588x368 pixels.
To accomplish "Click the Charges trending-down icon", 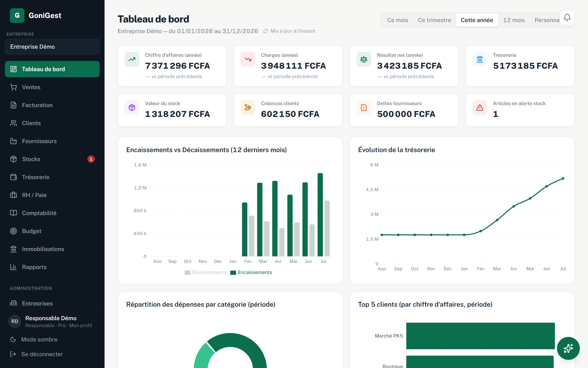I will tap(248, 59).
